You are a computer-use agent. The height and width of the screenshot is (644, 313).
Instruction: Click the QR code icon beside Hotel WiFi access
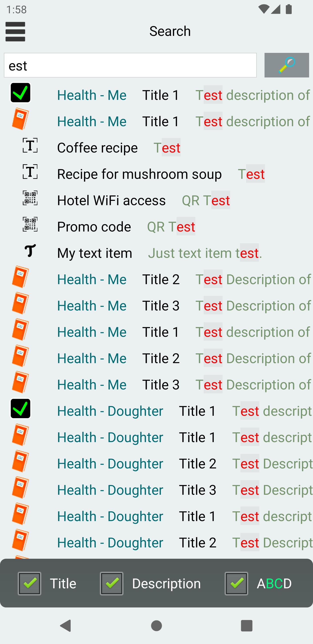(x=30, y=198)
